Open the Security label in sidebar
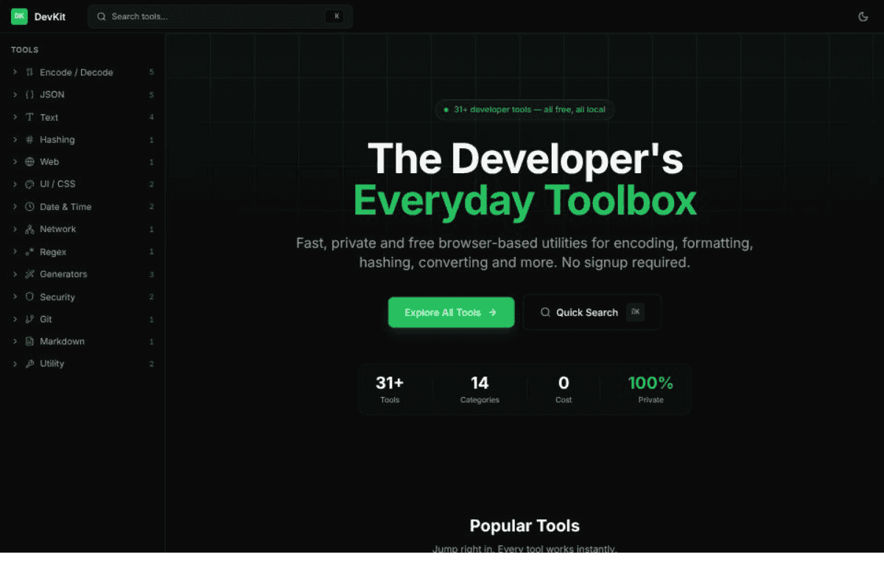Viewport: 884px width, 588px height. [57, 297]
